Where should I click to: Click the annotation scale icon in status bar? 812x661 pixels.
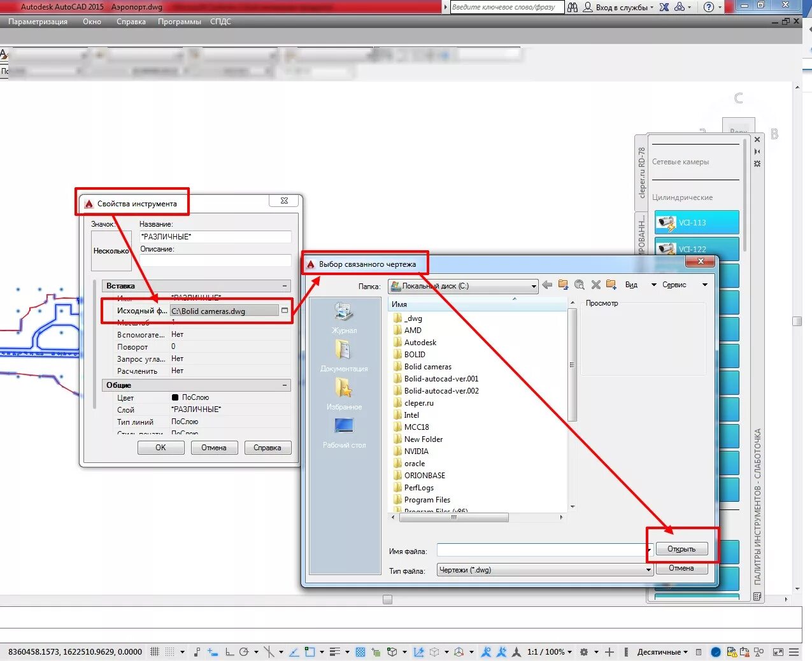pos(516,652)
